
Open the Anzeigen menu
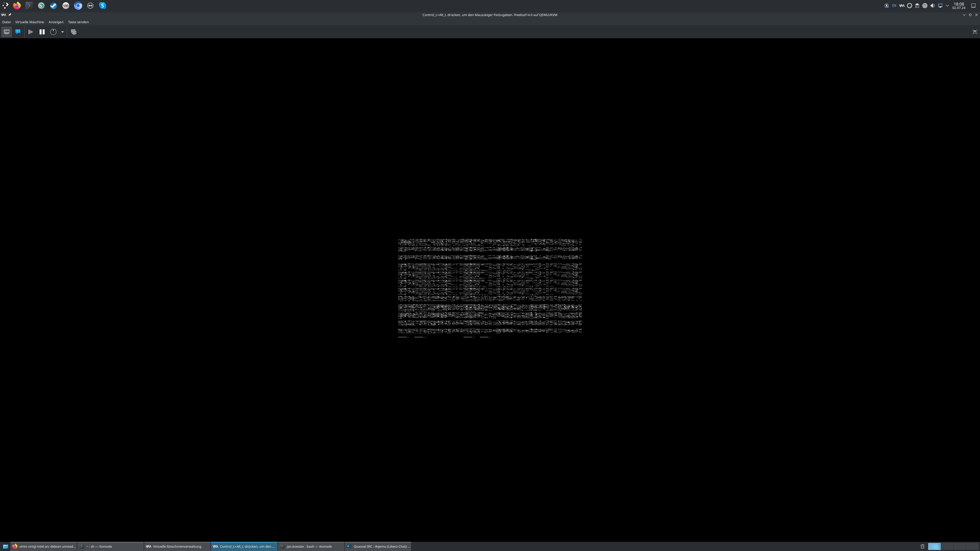[x=56, y=22]
